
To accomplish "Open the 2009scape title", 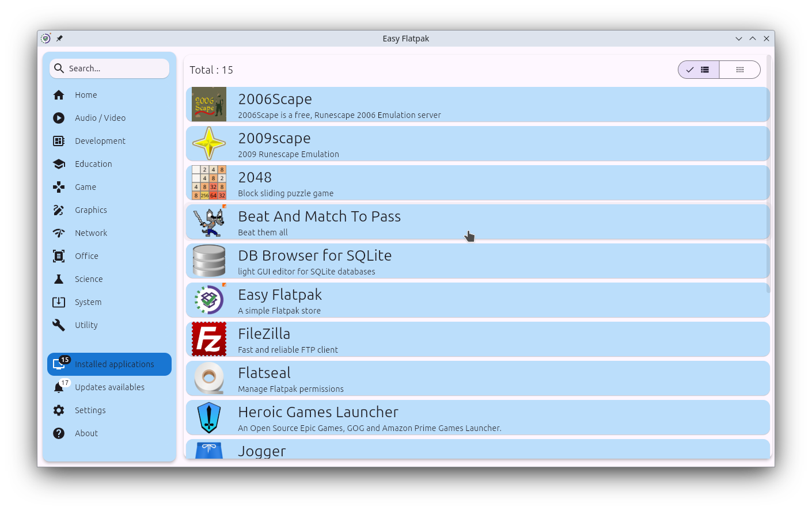I will pyautogui.click(x=274, y=138).
